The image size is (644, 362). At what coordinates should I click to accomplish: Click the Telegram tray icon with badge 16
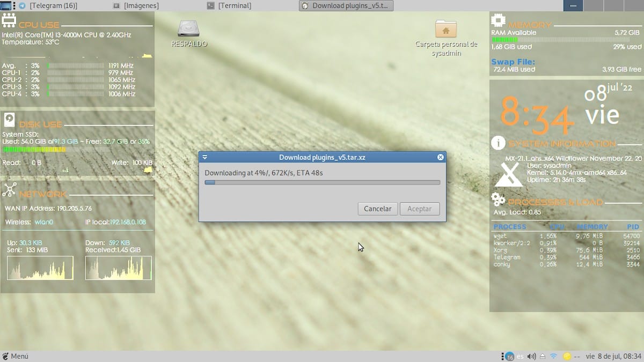509,356
